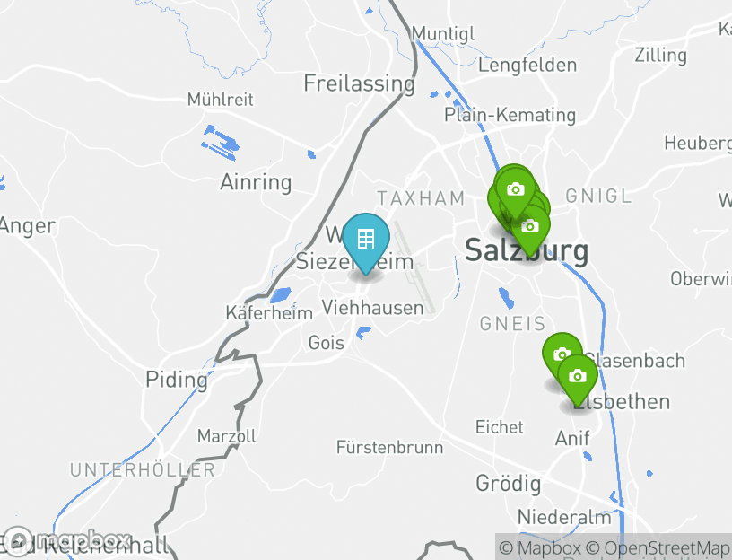Open the © OpenStreetMap attribution link
The image size is (732, 560).
click(657, 547)
